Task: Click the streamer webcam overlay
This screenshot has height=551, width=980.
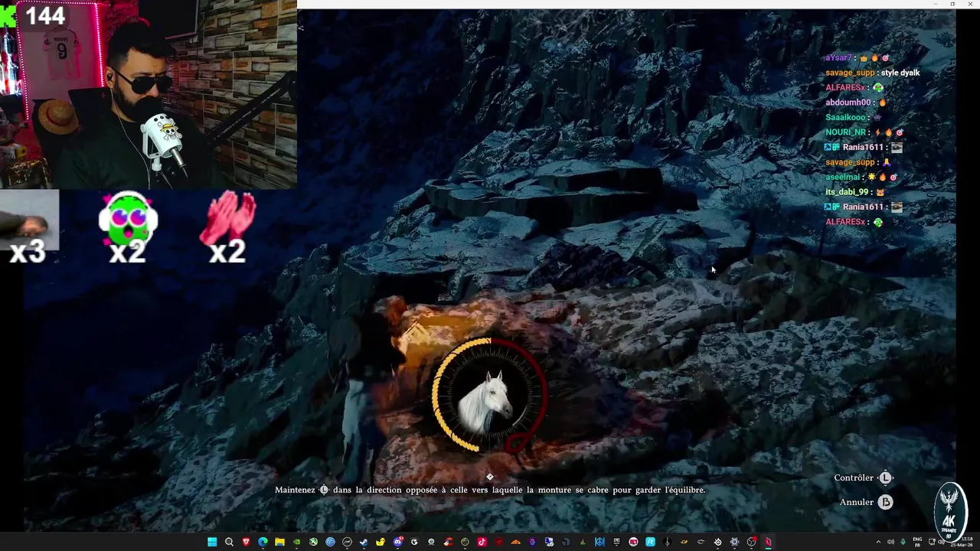Action: [149, 94]
